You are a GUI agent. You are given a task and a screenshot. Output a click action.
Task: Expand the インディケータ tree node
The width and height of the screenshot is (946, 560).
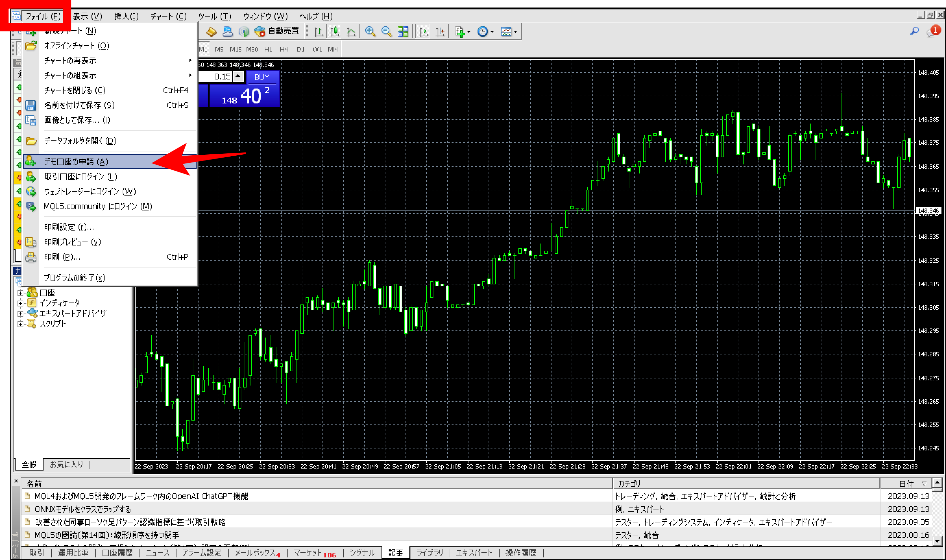(x=20, y=303)
